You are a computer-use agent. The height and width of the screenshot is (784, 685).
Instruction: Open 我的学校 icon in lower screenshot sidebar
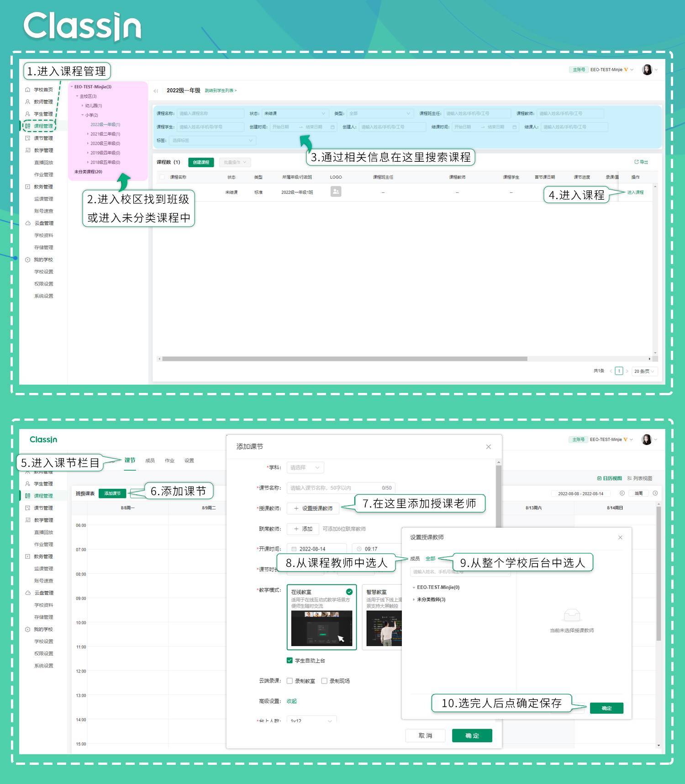pos(27,629)
